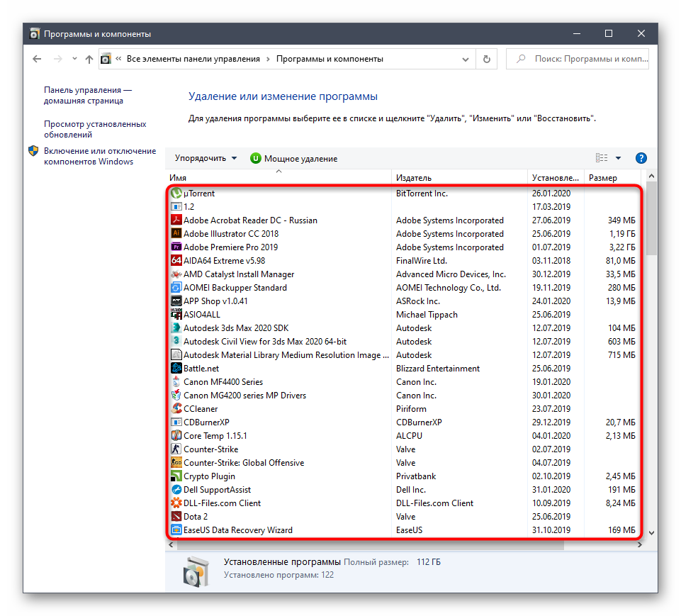Open the Упорядочить dropdown menu
Image resolution: width=681 pixels, height=616 pixels.
(206, 158)
